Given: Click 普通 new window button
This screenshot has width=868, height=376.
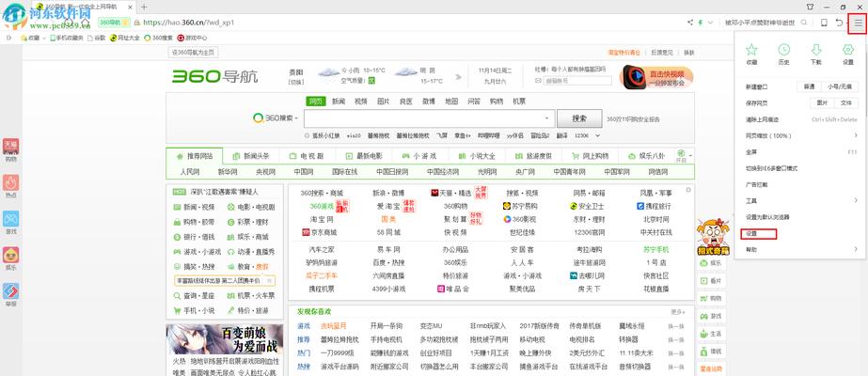Looking at the screenshot, I should (809, 86).
